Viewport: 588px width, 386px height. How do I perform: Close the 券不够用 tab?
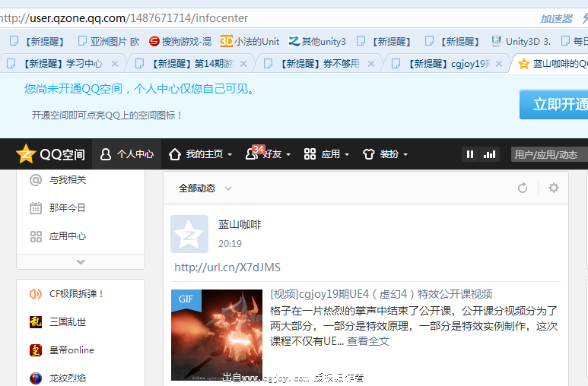371,64
